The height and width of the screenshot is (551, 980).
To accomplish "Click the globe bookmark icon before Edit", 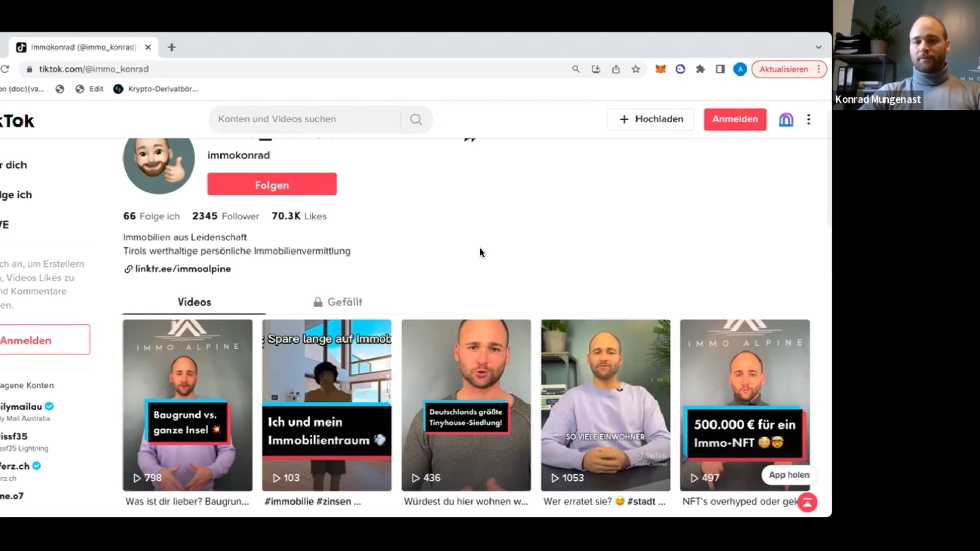I will (x=60, y=89).
